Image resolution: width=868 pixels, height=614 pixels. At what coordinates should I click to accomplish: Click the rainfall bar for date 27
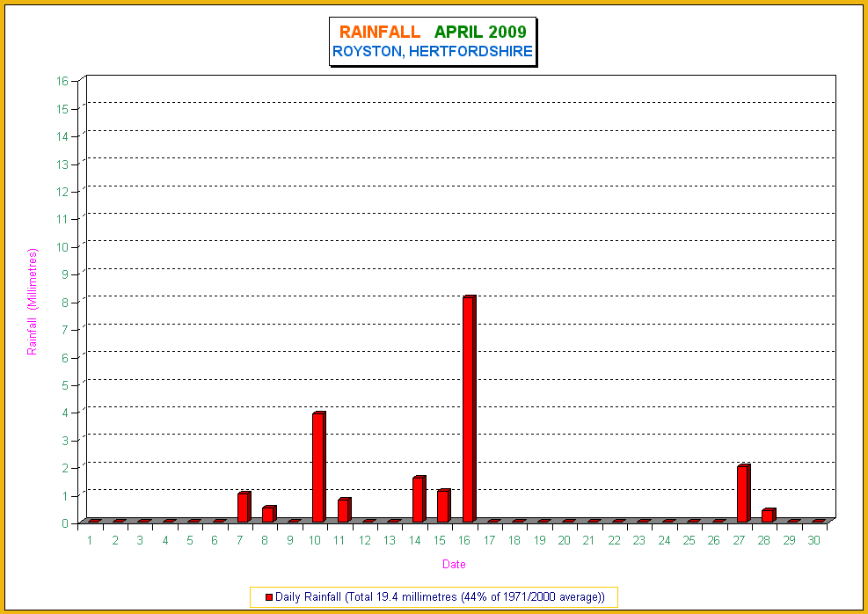[743, 494]
